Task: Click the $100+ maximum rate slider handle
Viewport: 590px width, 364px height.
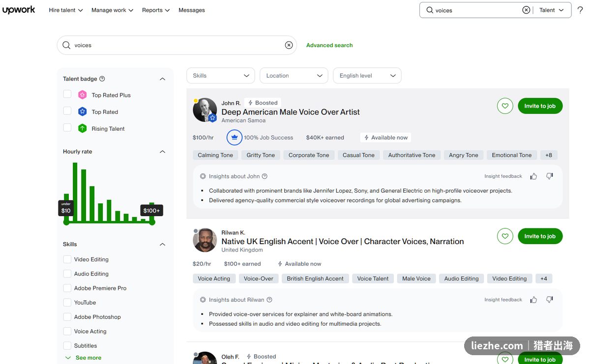Action: [152, 222]
